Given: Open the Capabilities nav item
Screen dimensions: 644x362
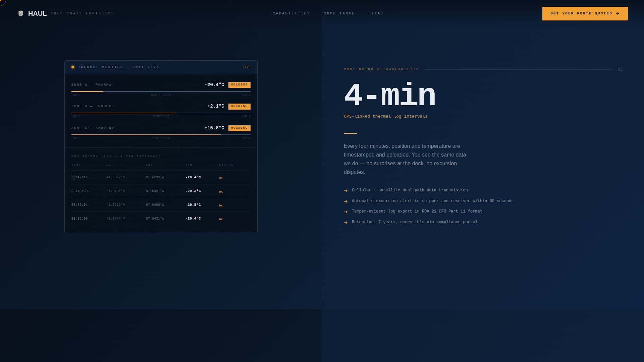Looking at the screenshot, I should click(x=291, y=13).
